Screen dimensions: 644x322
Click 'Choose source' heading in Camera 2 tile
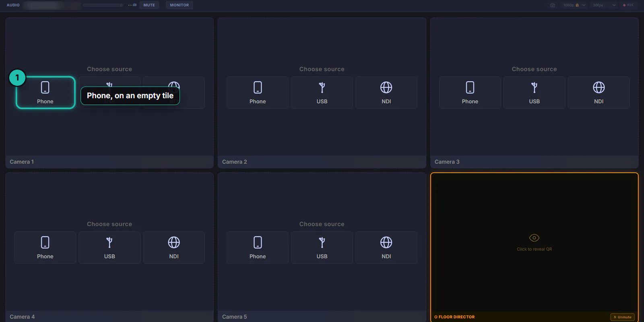(x=322, y=69)
